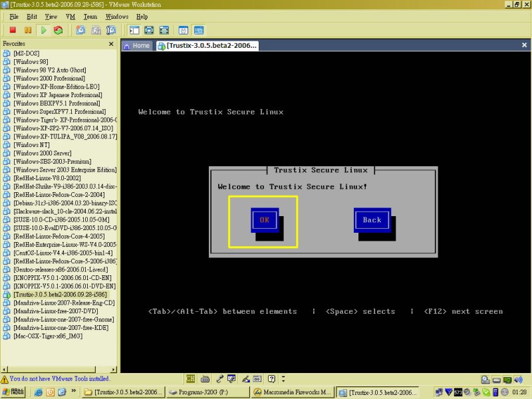Select [Windows 98] in Favorites

(x=31, y=62)
